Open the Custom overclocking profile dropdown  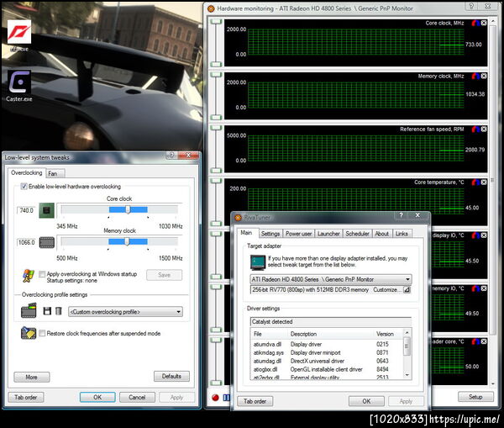pos(126,312)
